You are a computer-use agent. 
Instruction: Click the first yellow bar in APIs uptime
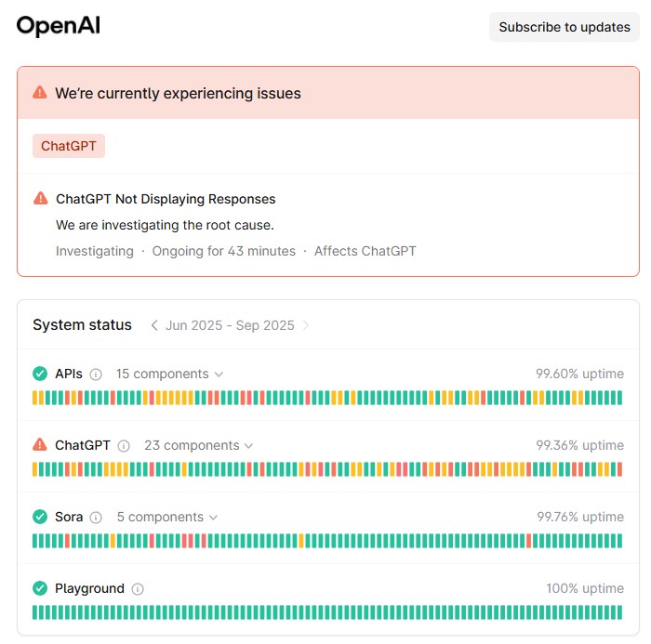(35, 398)
